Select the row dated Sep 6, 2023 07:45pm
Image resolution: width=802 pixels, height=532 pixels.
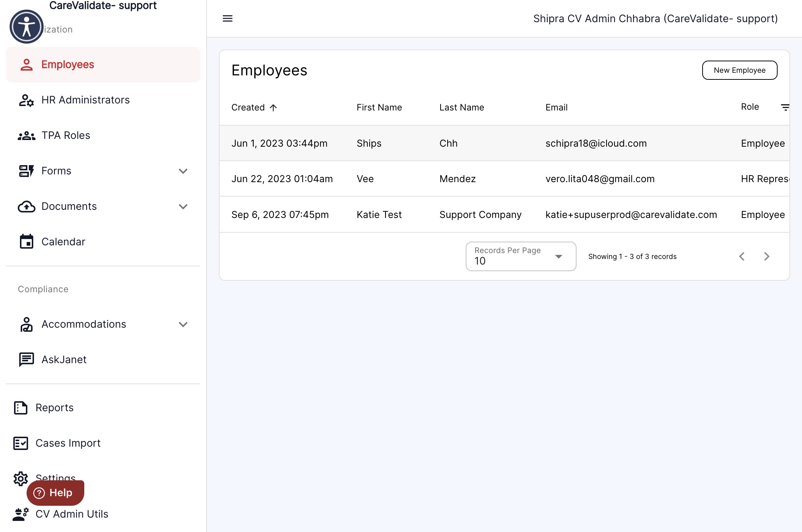(x=504, y=215)
